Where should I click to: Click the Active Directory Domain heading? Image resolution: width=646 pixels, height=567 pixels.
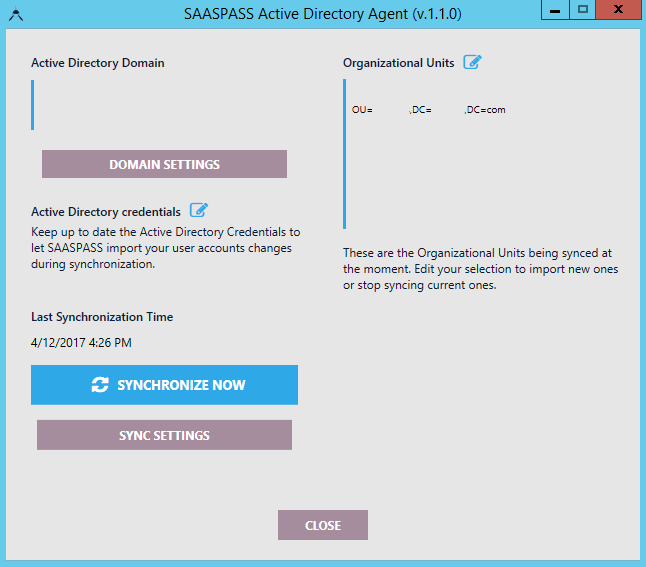(98, 62)
